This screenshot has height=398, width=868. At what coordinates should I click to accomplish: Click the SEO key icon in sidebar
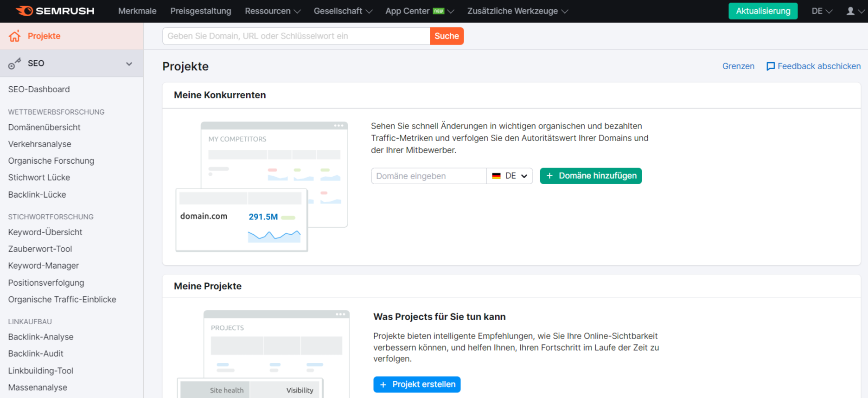[15, 64]
